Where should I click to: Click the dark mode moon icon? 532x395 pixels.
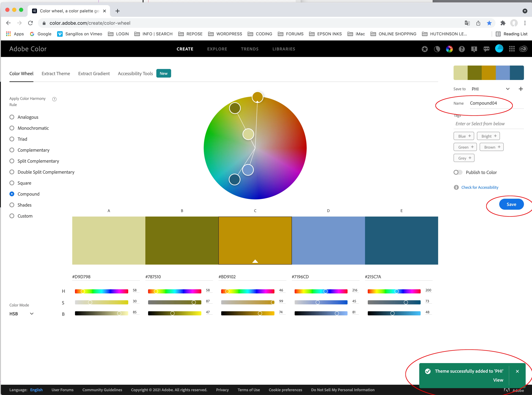click(x=437, y=49)
